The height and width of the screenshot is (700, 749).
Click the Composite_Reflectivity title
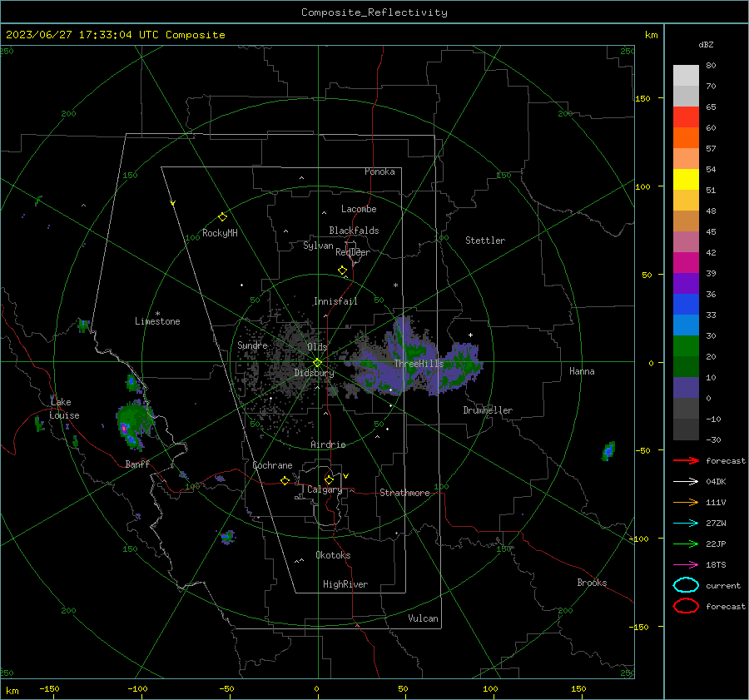(374, 12)
